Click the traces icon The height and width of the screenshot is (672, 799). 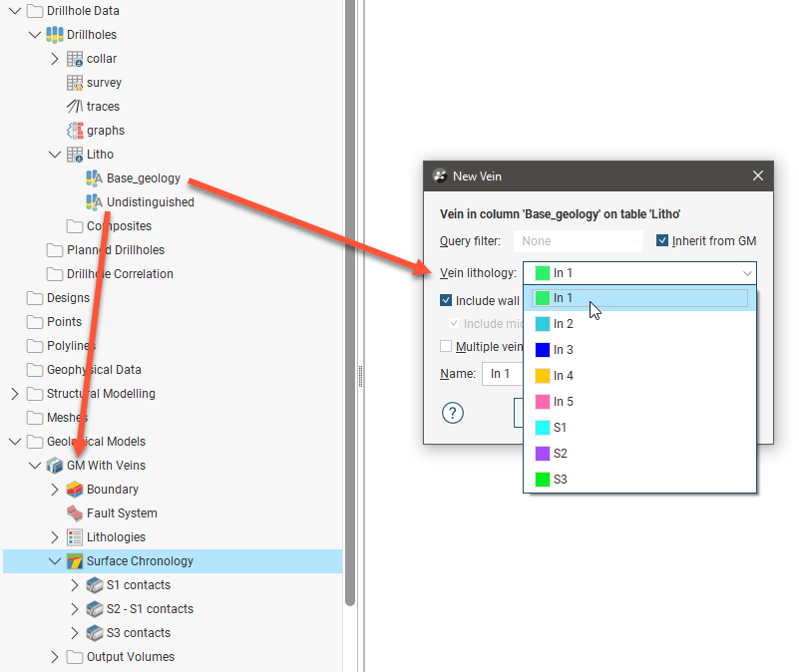[x=75, y=107]
